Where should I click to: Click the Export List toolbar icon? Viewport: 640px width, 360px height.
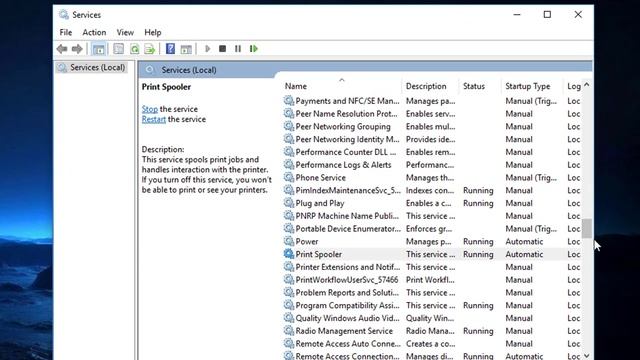click(x=150, y=49)
